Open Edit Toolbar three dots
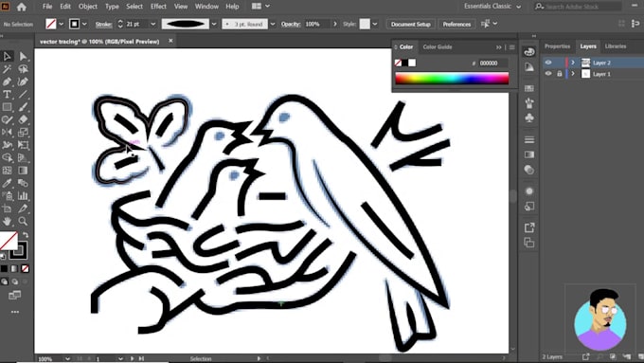Screen dimensions: 644x363 pyautogui.click(x=15, y=312)
